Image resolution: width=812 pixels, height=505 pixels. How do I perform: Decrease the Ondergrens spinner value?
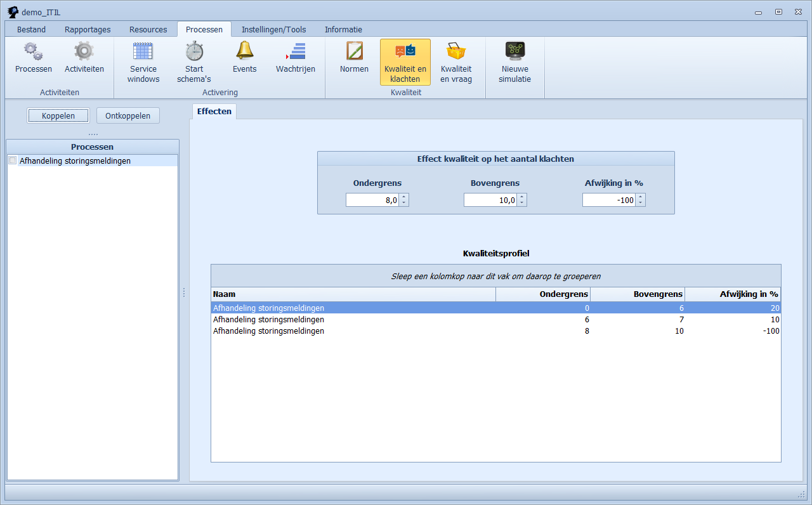(404, 203)
